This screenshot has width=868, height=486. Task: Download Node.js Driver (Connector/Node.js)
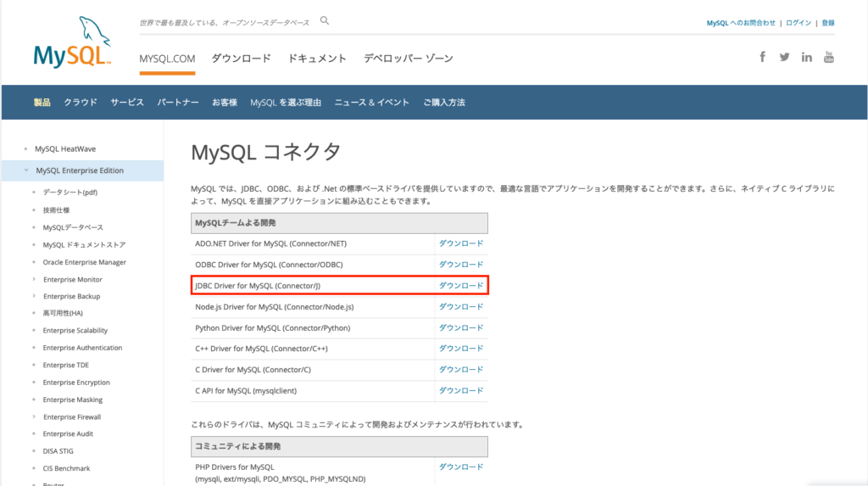(461, 306)
